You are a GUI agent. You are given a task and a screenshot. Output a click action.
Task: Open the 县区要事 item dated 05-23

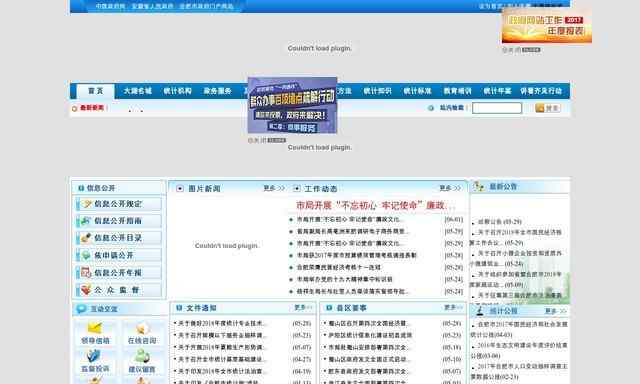coord(370,335)
